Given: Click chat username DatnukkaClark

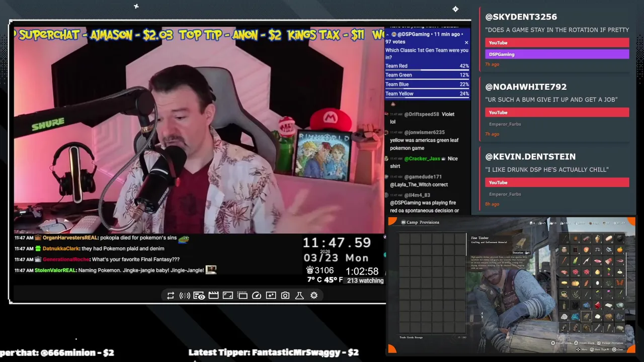Looking at the screenshot, I should tap(61, 248).
